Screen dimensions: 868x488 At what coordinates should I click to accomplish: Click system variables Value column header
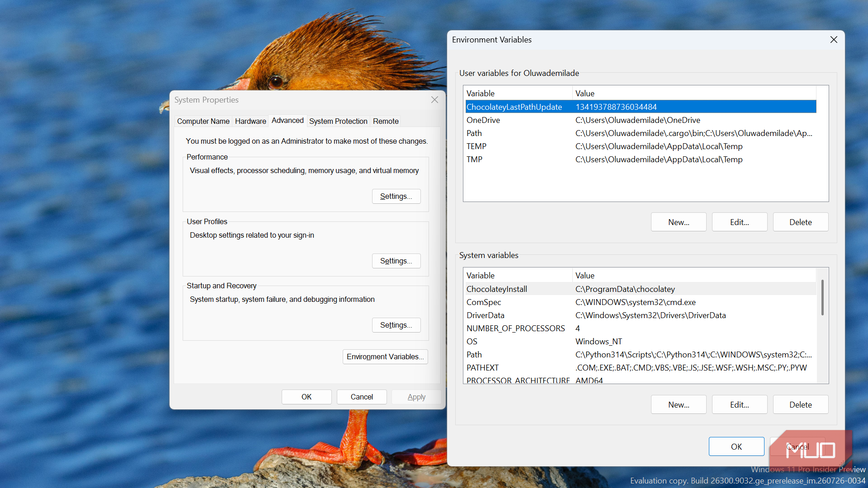(x=694, y=276)
